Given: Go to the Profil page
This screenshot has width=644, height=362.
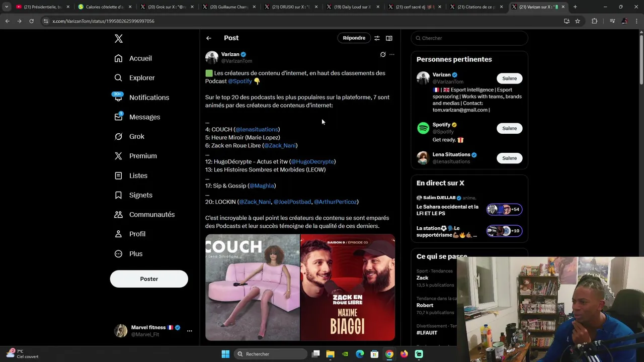Looking at the screenshot, I should (x=130, y=234).
